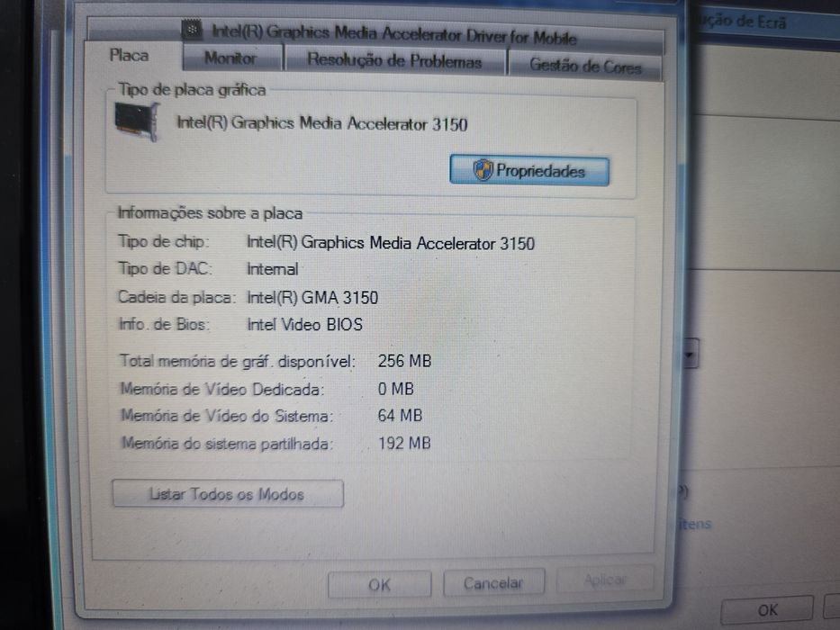Click the value 'Intel(R) GMA 3150'

[312, 297]
